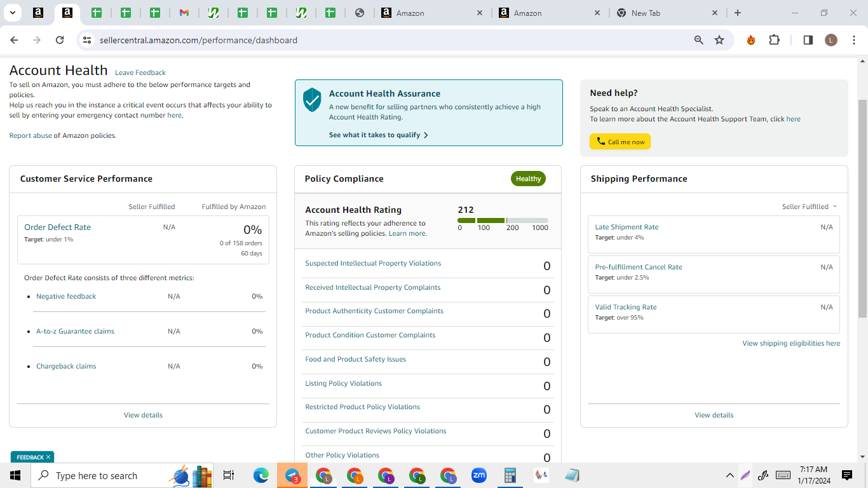View details for Shipping Performance

714,415
